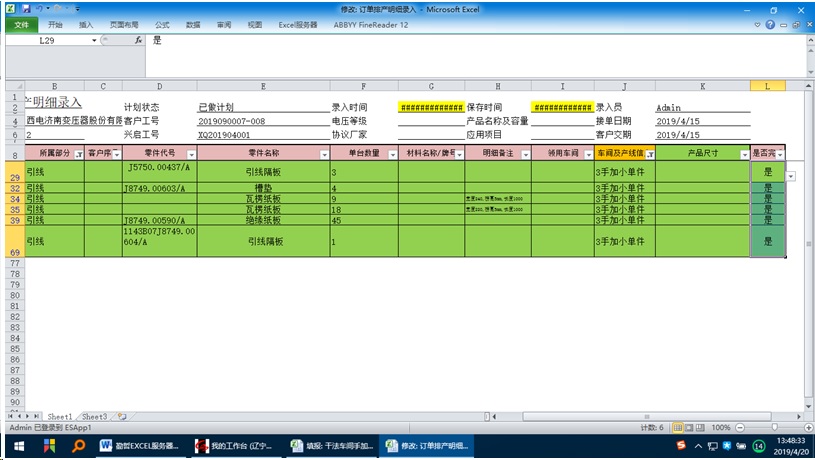Open the dropdown beside cell L29
Screen dimensions: 815x460
(792, 176)
